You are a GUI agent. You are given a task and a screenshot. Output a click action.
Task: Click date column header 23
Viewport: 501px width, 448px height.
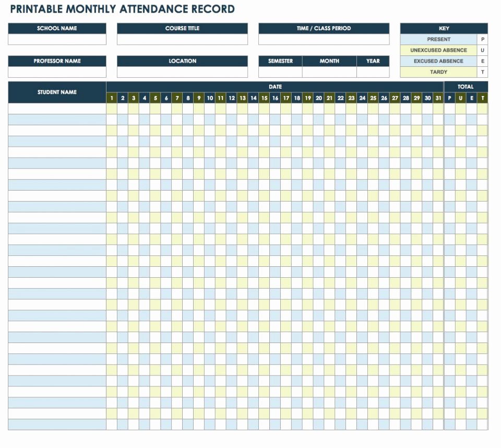click(x=351, y=98)
